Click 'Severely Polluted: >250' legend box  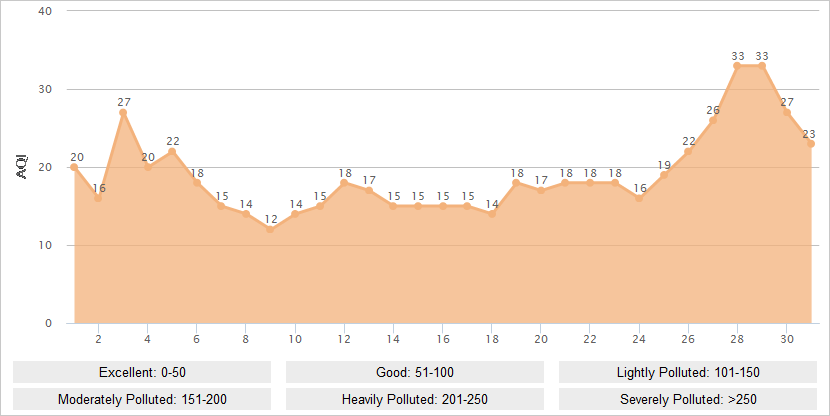tap(688, 399)
